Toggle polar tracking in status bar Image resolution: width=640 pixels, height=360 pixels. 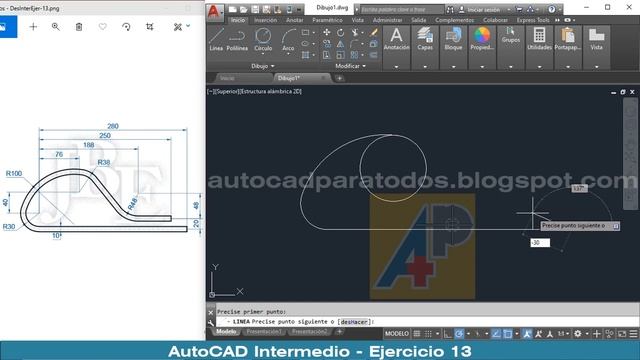(459, 334)
